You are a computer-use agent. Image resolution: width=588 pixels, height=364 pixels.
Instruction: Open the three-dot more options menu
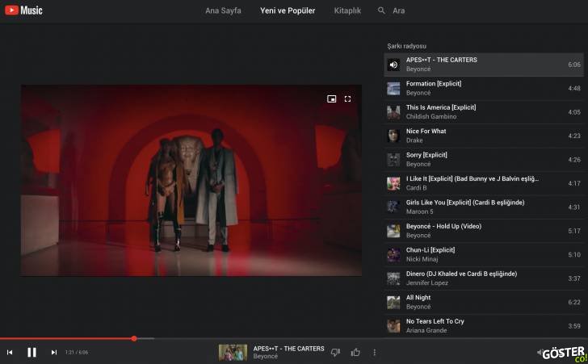(x=374, y=352)
